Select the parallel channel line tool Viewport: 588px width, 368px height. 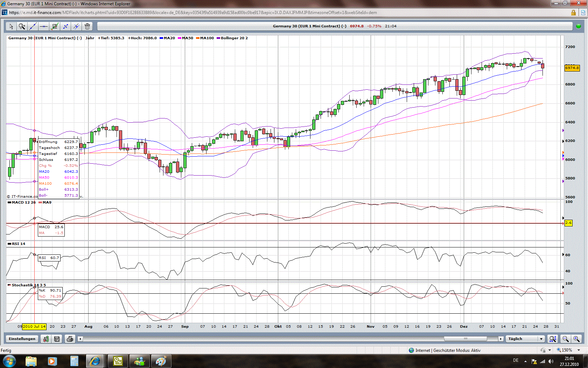pyautogui.click(x=76, y=26)
